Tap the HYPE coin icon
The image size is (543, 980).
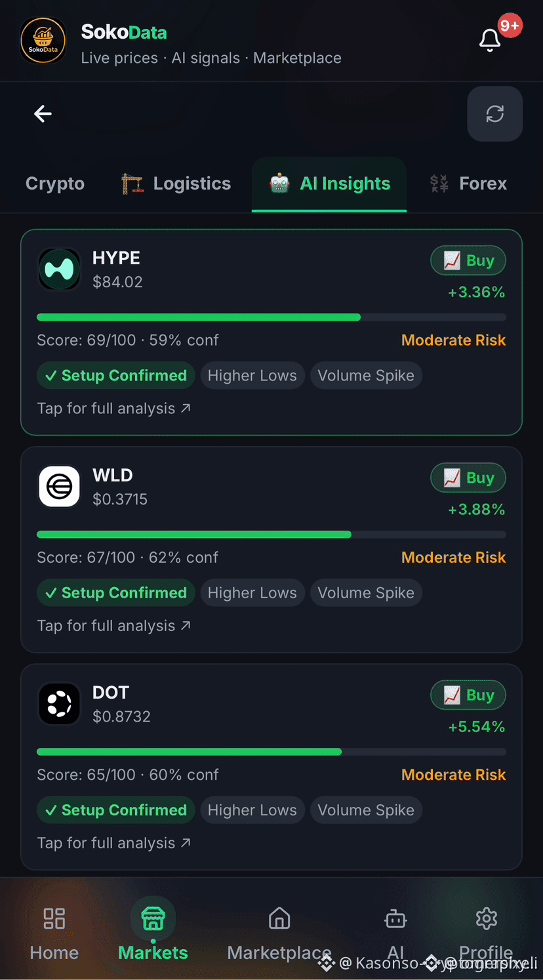(x=59, y=270)
